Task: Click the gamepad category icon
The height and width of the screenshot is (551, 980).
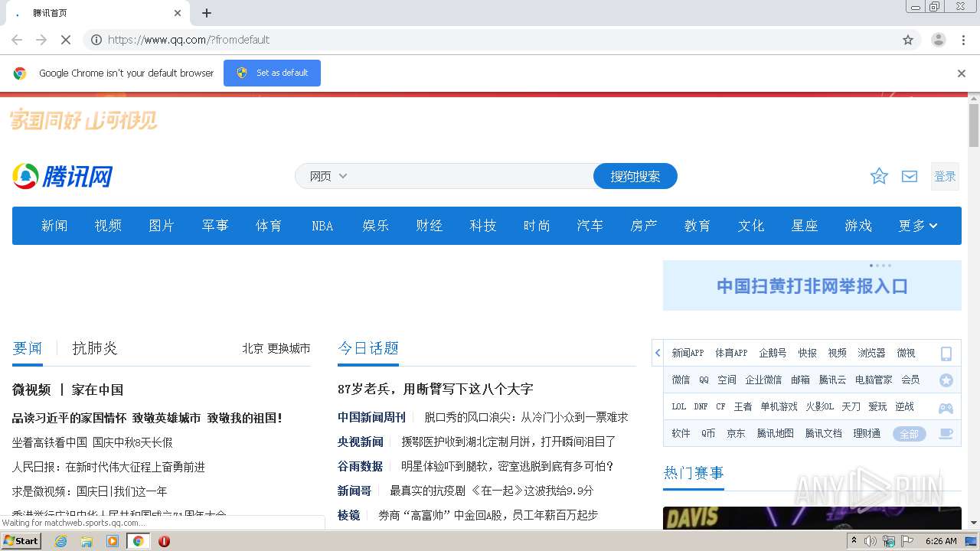Action: point(946,407)
